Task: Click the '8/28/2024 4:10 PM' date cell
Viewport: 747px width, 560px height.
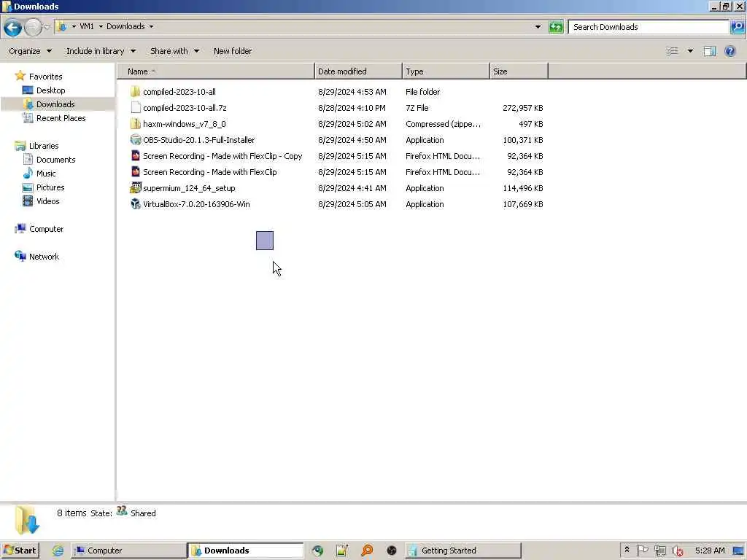Action: [x=352, y=108]
